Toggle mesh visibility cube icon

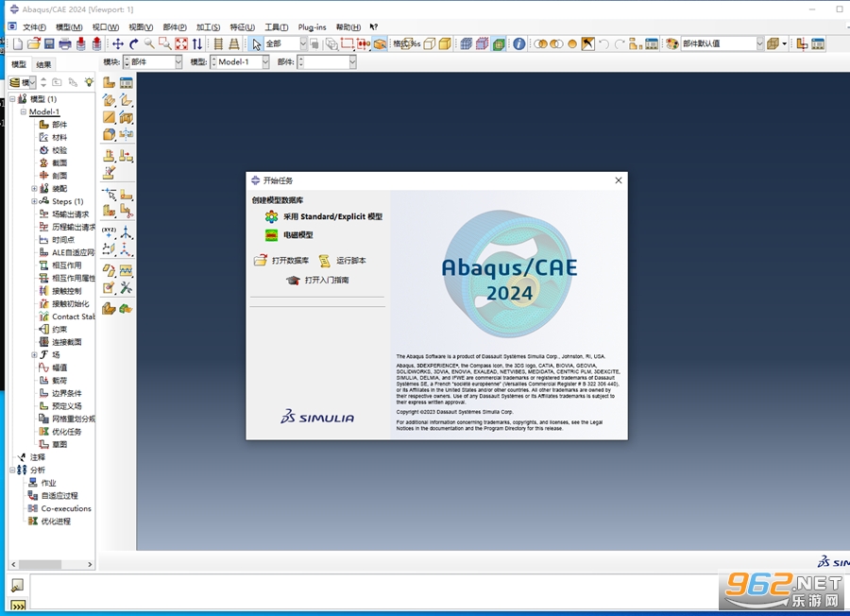[467, 43]
